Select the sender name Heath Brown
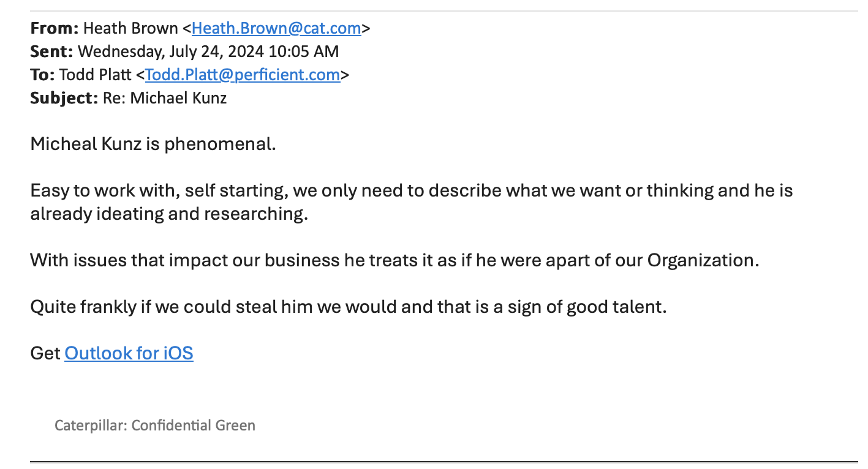Viewport: 868px width, 469px height. click(x=130, y=28)
